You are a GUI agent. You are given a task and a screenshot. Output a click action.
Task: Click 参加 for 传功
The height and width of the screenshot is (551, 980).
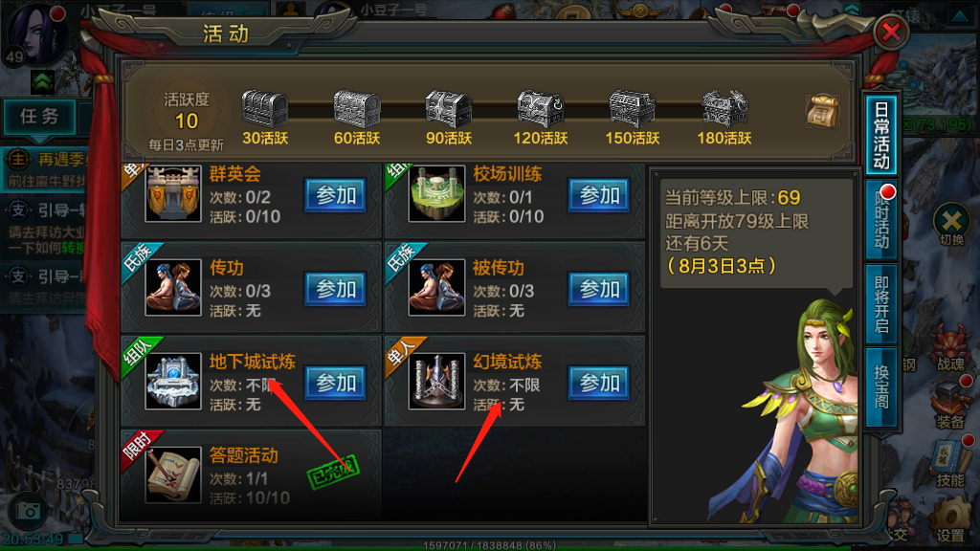tap(335, 289)
